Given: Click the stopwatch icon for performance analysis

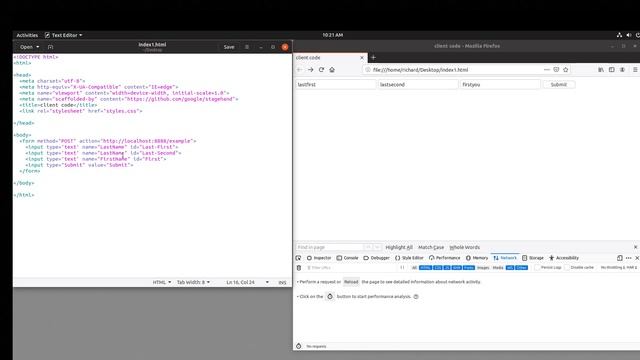Looking at the screenshot, I should tap(330, 296).
